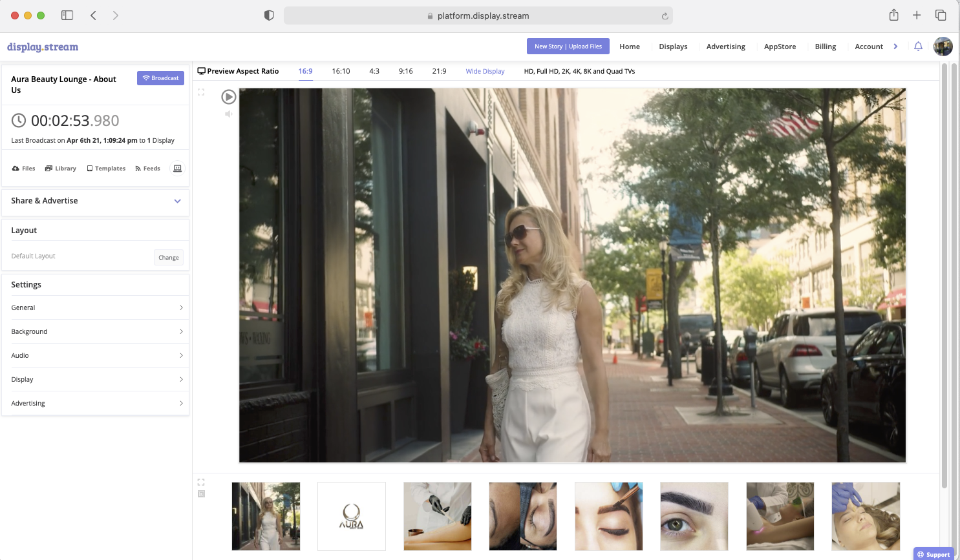Select the Aura logo thumbnail
This screenshot has height=560, width=960.
352,516
